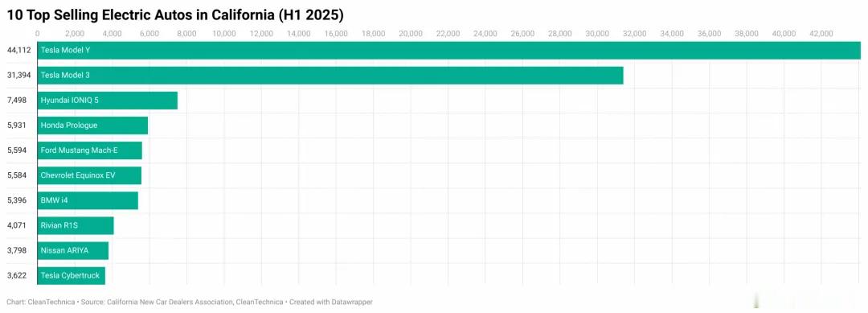Select the 2,000 axis tick label
Screen dimensions: 868x313
coord(75,33)
